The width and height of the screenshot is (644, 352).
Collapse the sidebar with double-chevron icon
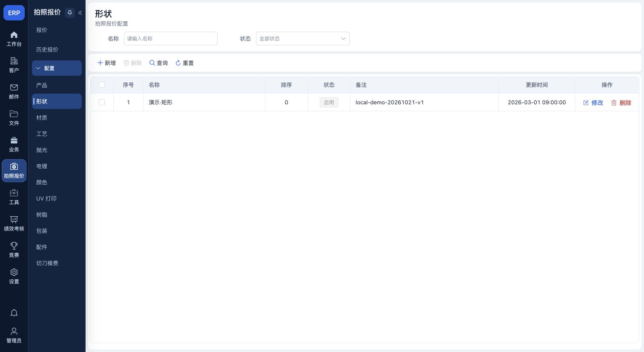(x=80, y=13)
